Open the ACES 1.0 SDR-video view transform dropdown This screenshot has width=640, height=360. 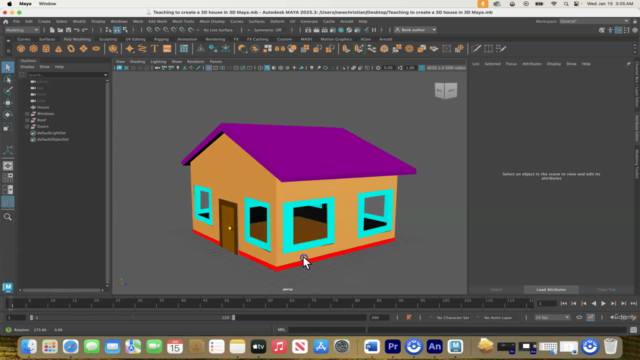[x=446, y=68]
